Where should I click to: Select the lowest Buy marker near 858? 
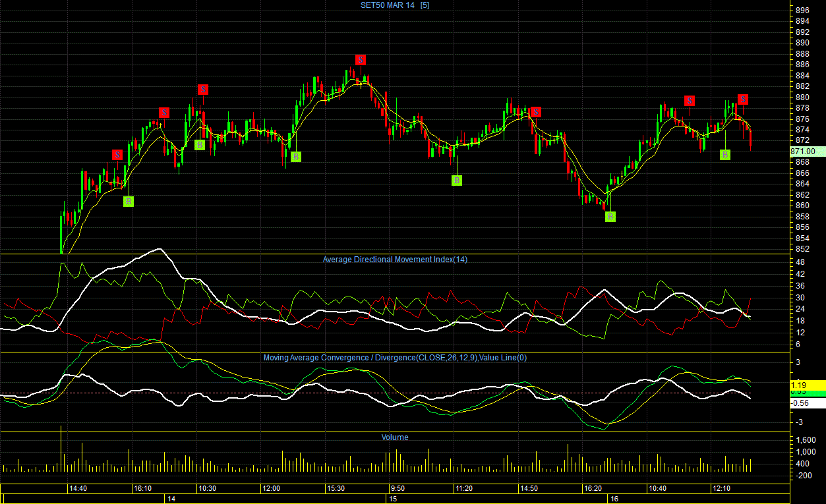click(610, 216)
